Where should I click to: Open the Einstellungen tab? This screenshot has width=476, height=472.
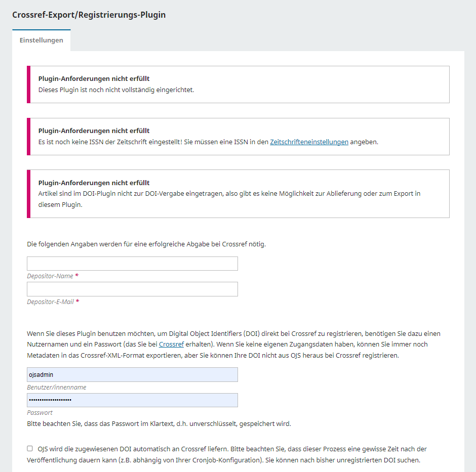click(x=42, y=40)
